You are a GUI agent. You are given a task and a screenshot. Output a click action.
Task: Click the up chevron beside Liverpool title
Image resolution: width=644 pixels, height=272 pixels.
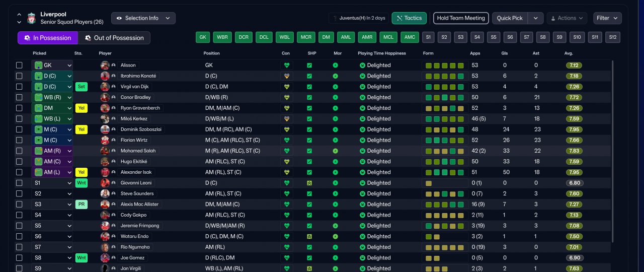tap(19, 15)
